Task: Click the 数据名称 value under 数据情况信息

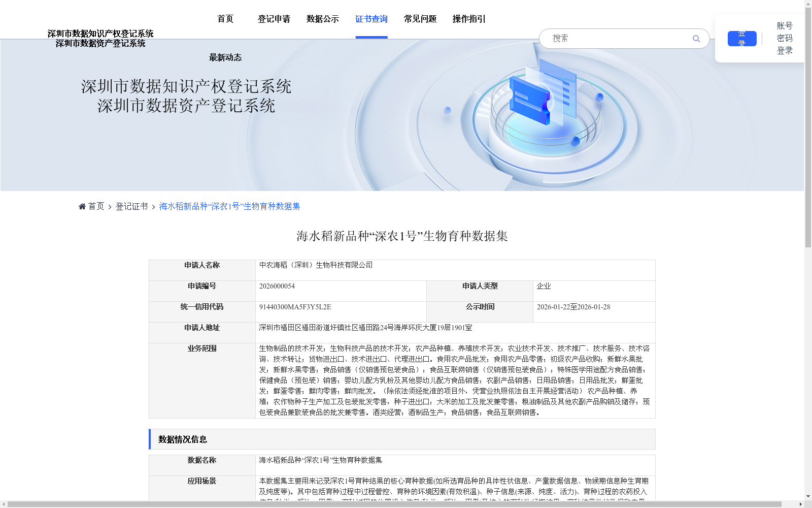Action: tap(321, 460)
